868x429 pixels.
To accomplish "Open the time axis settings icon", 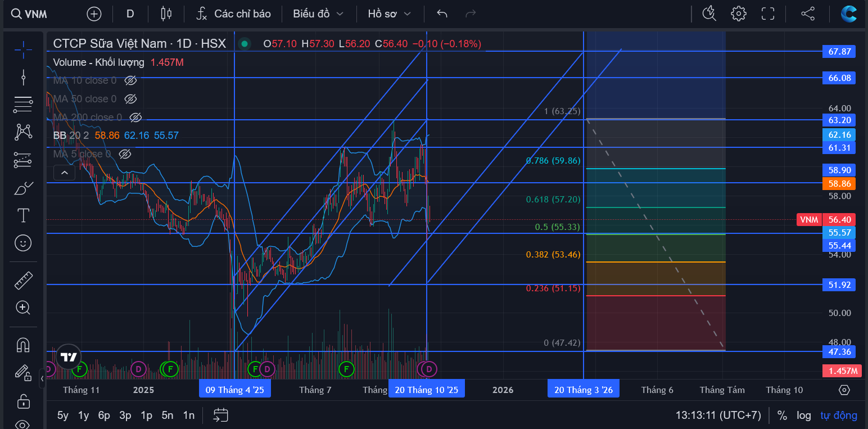I will (844, 390).
